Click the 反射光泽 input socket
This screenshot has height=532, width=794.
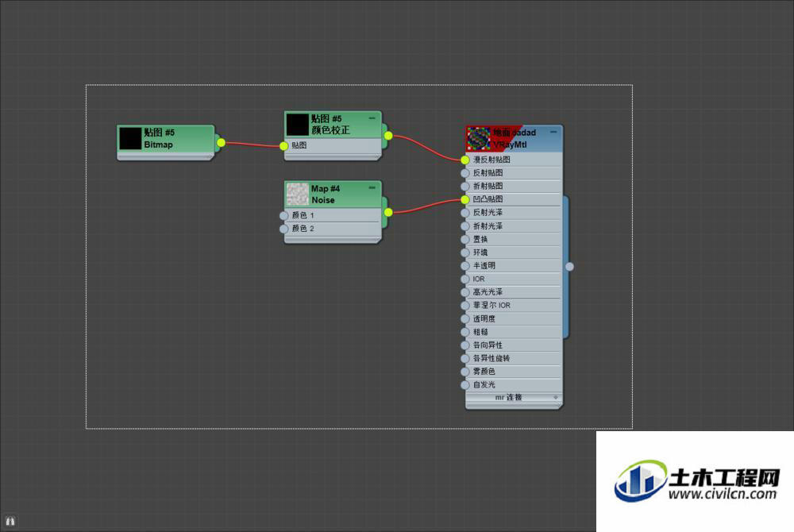pos(464,213)
